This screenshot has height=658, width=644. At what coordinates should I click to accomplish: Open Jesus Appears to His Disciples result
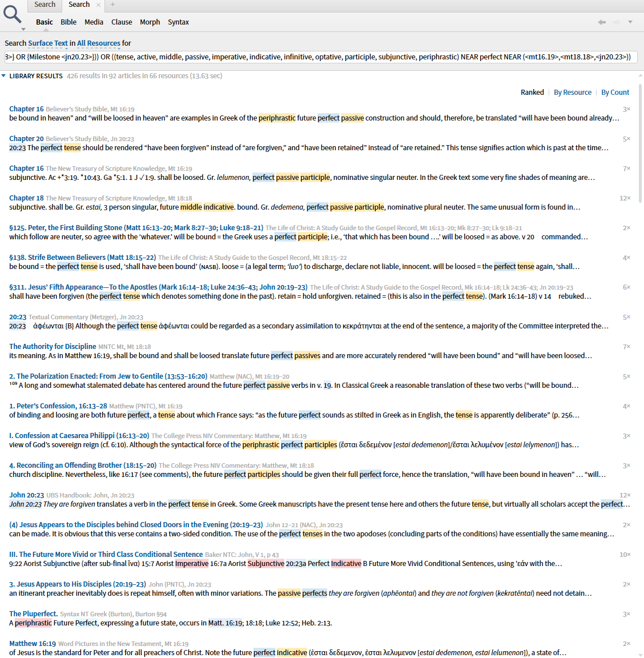78,584
